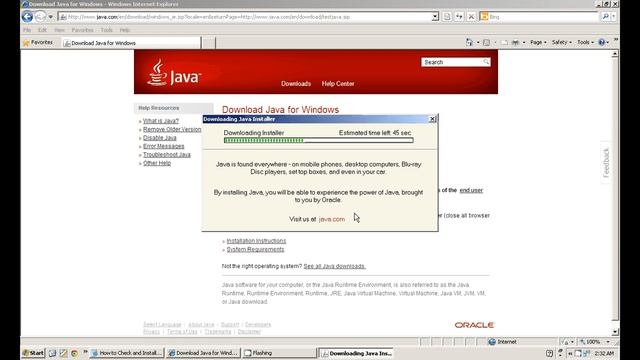The image size is (640, 360).
Task: Click the Windows Start button
Action: (33, 353)
